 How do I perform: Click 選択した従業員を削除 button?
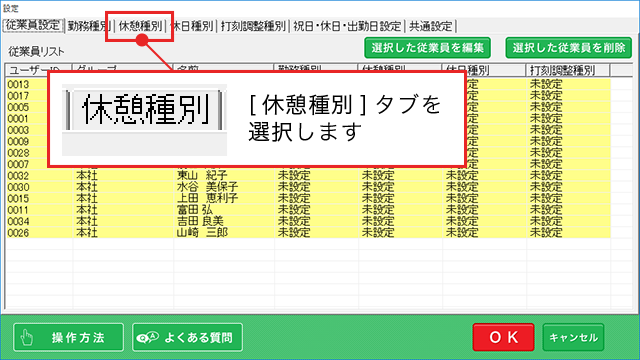tap(569, 48)
